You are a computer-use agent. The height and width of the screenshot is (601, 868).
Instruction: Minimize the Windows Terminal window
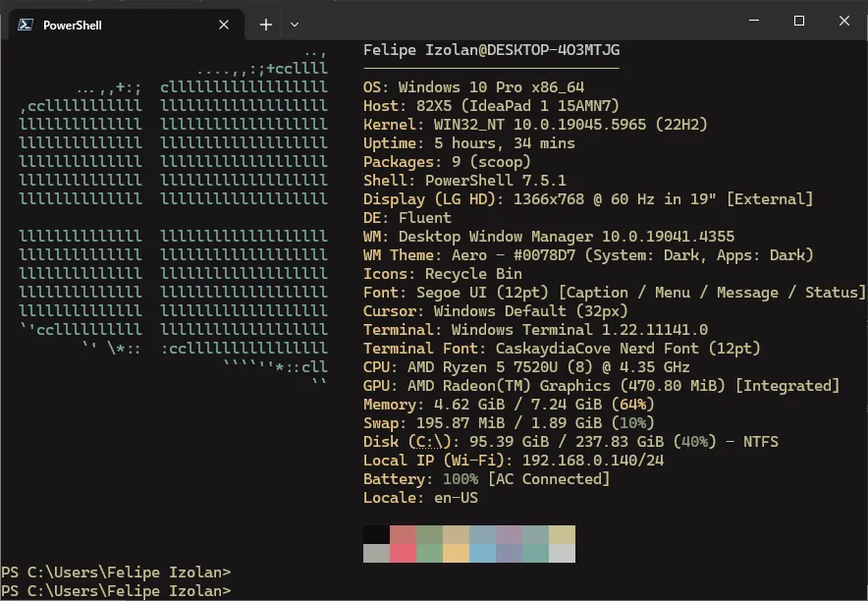pyautogui.click(x=754, y=21)
